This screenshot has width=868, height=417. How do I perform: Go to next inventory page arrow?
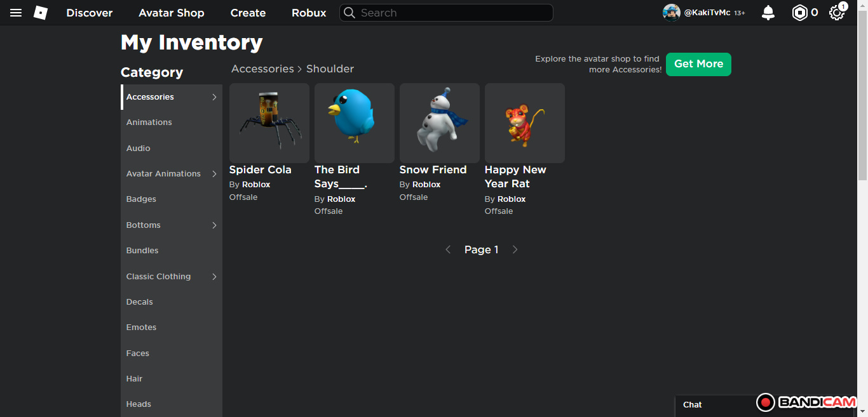pos(515,250)
